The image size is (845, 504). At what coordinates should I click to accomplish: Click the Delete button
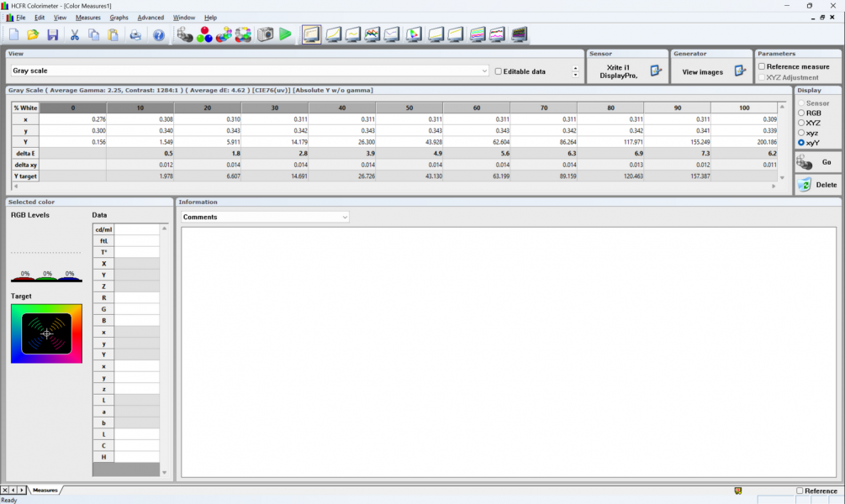(817, 185)
